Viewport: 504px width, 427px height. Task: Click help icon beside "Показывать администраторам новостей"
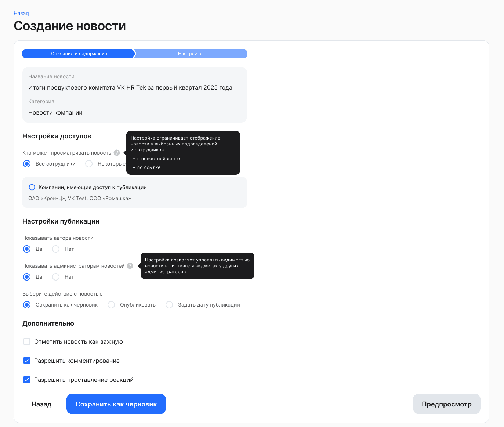[130, 266]
